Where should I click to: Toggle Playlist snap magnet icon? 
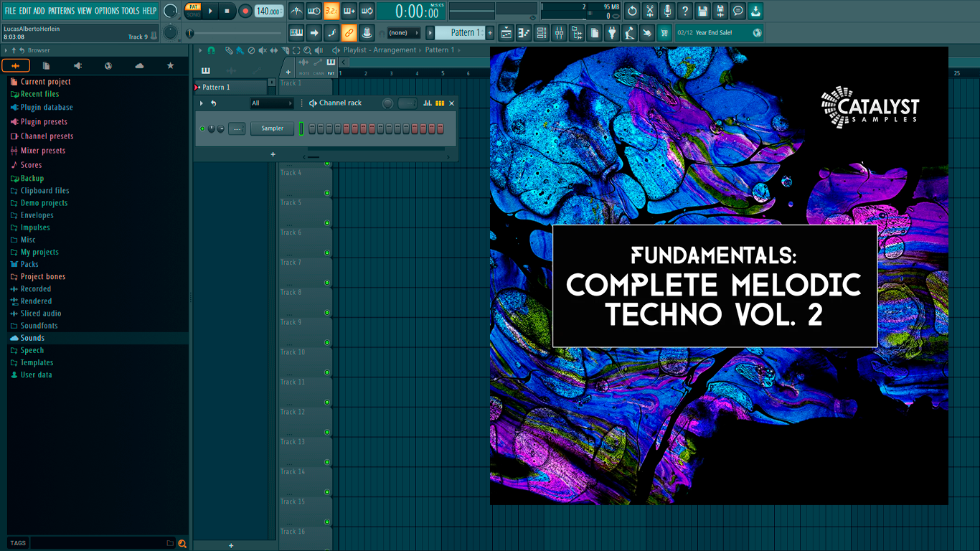(211, 50)
